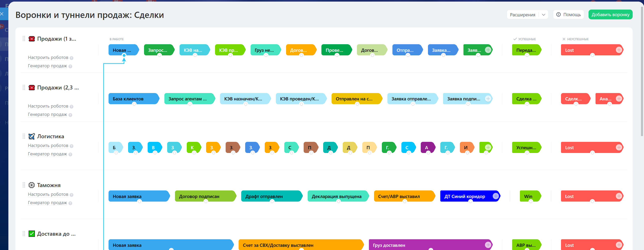This screenshot has height=250, width=644.
Task: Open the Расширения dropdown arrow
Action: [x=543, y=15]
